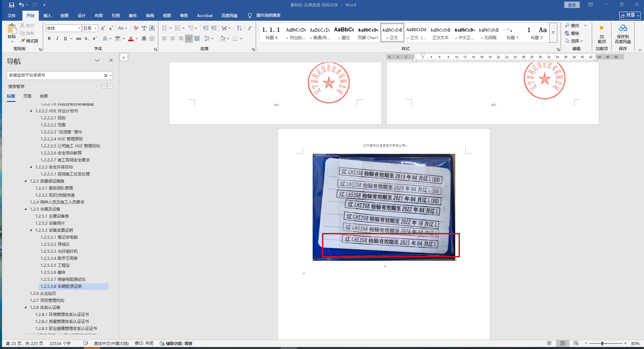The width and height of the screenshot is (644, 349).
Task: Align text left
Action: [165, 38]
